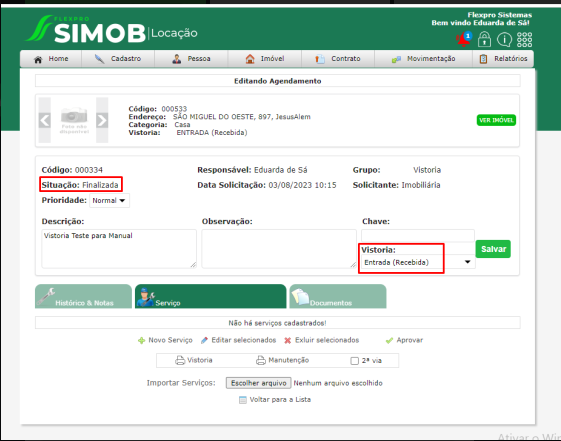
Task: Switch to Histórico & Notas tab
Action: pyautogui.click(x=83, y=296)
